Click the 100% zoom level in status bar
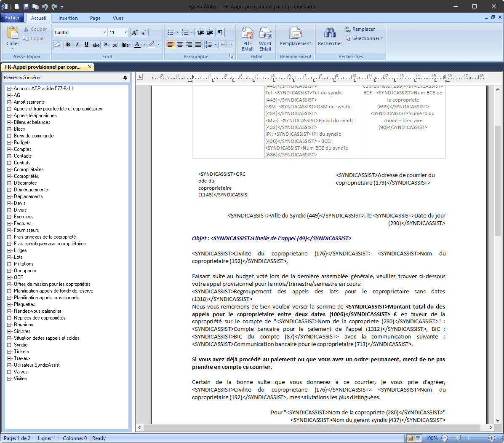504x443 pixels. (431, 438)
